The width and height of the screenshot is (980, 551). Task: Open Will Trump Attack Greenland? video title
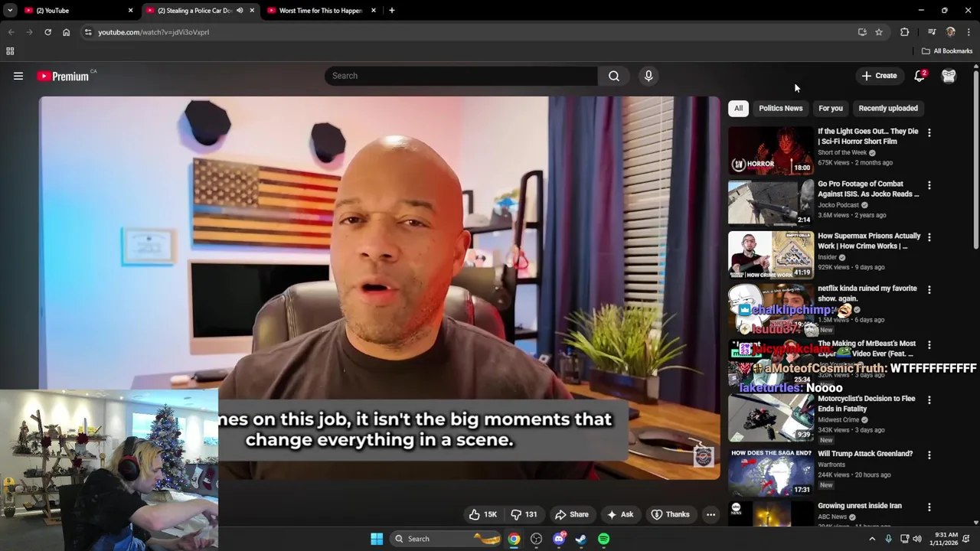pos(865,454)
